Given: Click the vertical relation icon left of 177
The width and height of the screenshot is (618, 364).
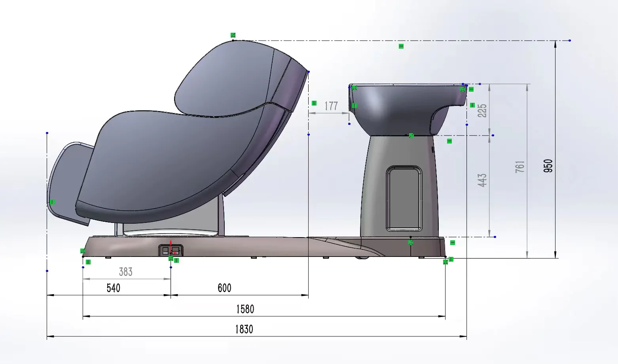Looking at the screenshot, I should click(x=314, y=103).
